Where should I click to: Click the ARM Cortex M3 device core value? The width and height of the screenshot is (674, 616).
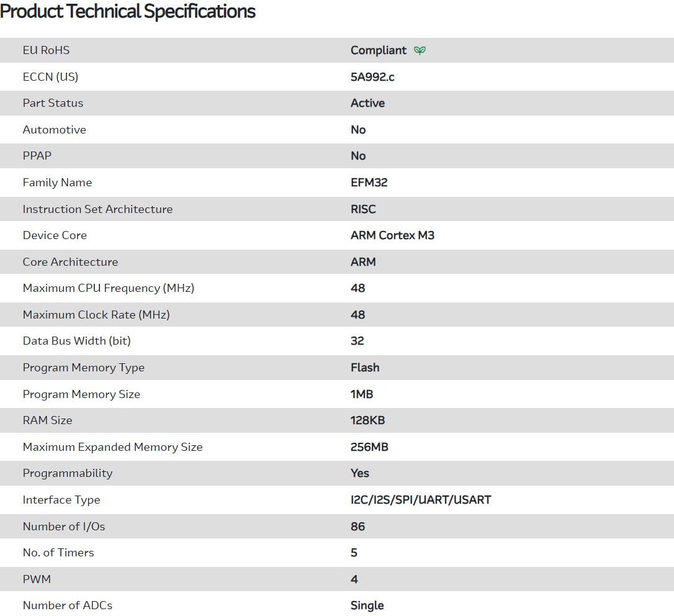(x=392, y=235)
